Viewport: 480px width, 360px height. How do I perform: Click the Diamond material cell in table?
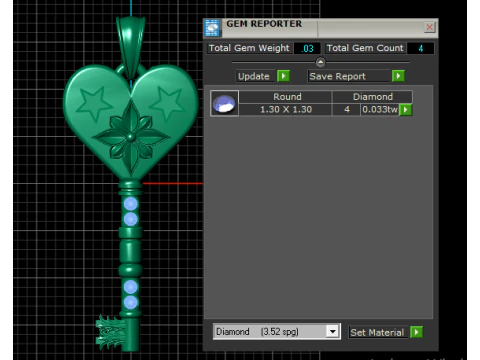point(373,97)
